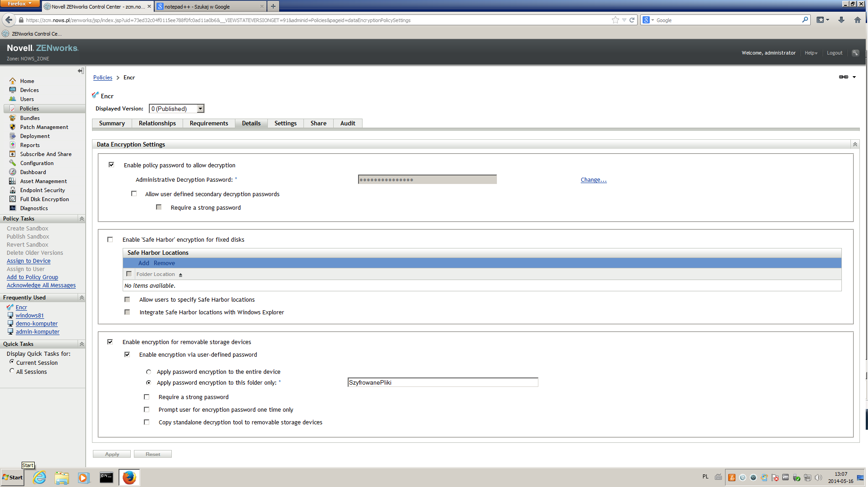Check Copy standalone decryption tool option

147,422
